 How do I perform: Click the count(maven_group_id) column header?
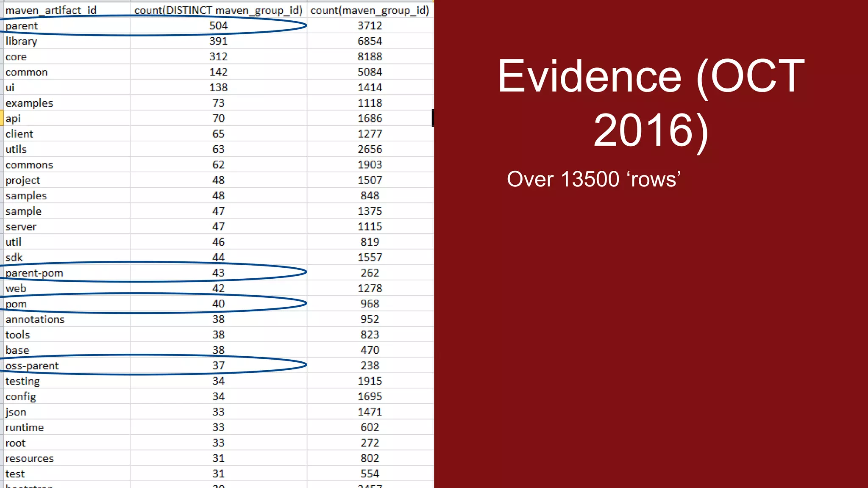[x=370, y=10]
